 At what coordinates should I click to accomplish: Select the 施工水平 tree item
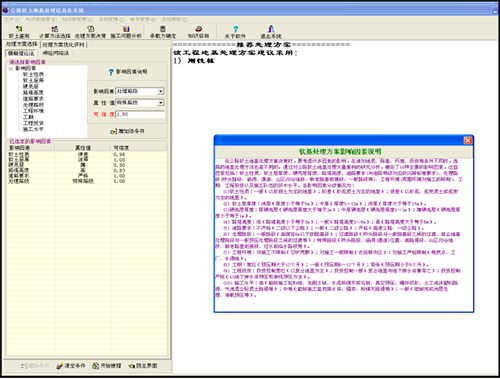[x=33, y=129]
